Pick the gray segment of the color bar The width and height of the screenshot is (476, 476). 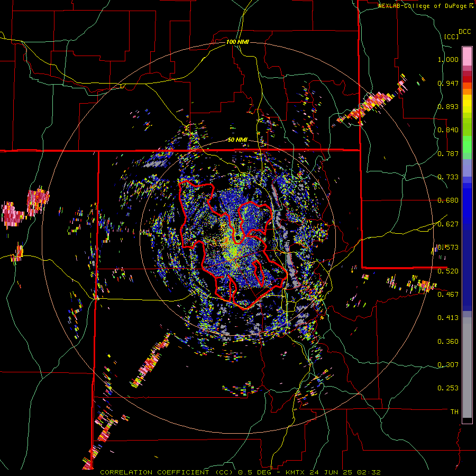click(x=467, y=368)
